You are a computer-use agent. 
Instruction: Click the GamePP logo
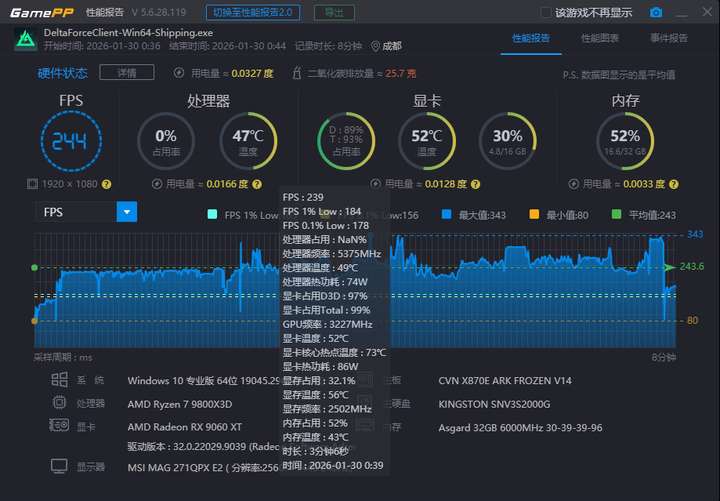pyautogui.click(x=41, y=12)
